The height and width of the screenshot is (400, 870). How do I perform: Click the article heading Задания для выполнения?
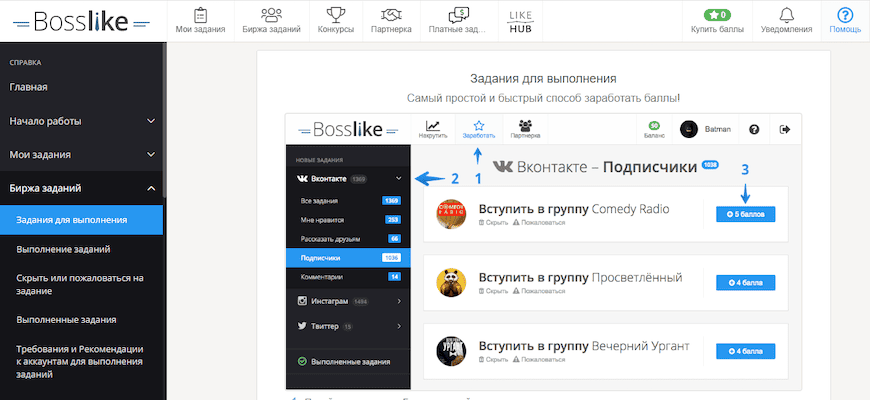[543, 78]
